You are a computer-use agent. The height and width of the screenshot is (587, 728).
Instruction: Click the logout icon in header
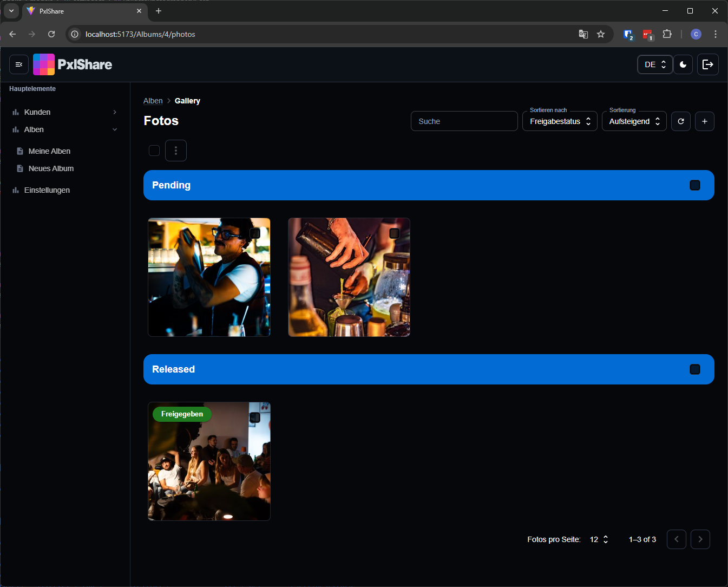pyautogui.click(x=707, y=64)
